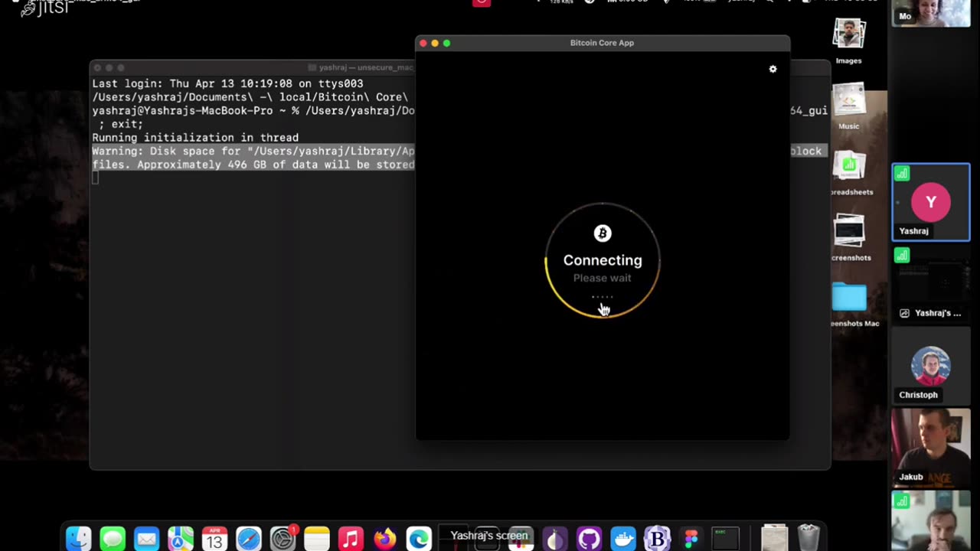Image resolution: width=980 pixels, height=551 pixels.
Task: Open Trash from the dock
Action: [x=808, y=539]
